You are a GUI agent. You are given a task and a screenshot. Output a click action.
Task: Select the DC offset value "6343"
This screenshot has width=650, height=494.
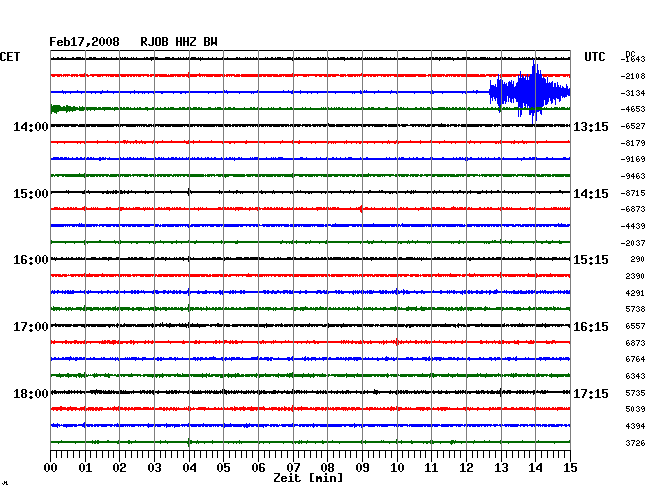(635, 376)
